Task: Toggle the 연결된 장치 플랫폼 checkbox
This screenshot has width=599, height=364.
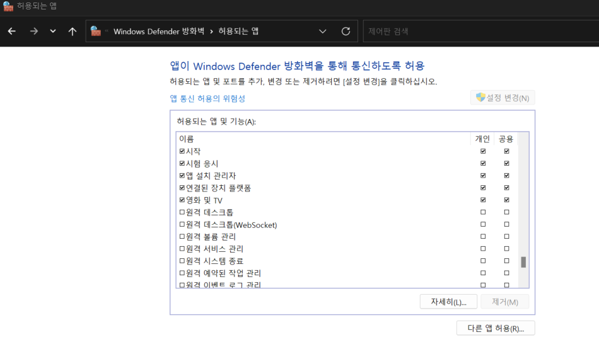Action: [182, 188]
